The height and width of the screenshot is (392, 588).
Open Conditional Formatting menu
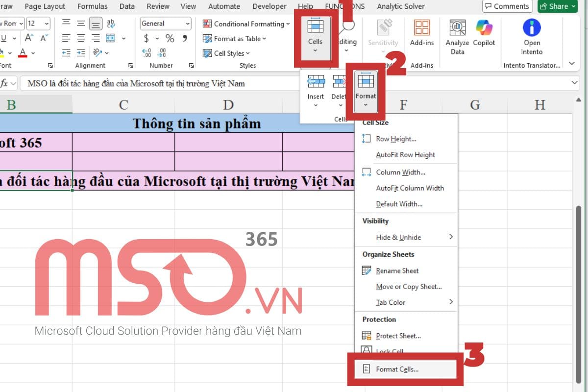[246, 24]
